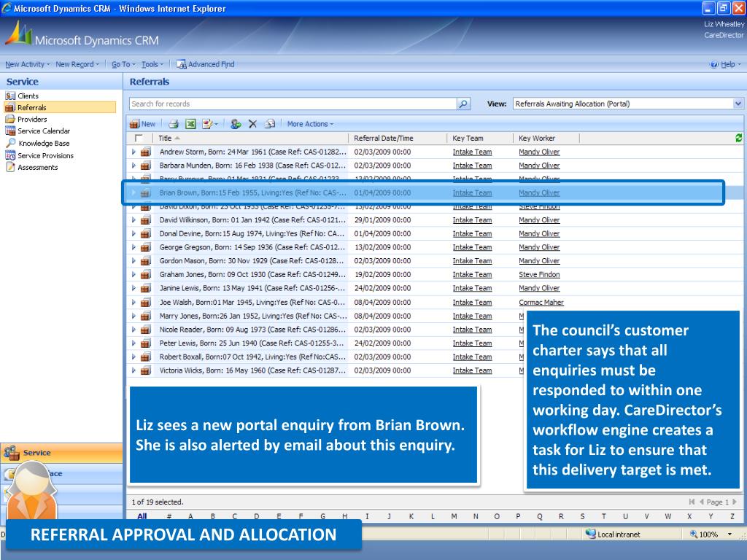Viewport: 747px width, 560px height.
Task: Click the Local intranet zone icon
Action: (x=591, y=534)
